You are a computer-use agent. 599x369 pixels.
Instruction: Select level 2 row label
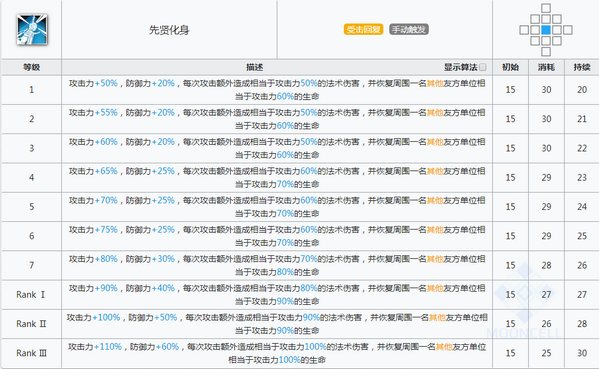point(31,119)
